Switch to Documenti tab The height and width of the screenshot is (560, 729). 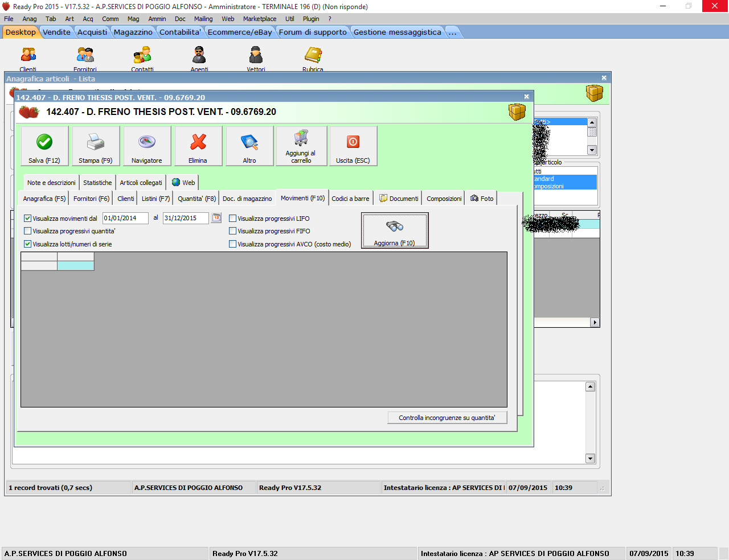pyautogui.click(x=399, y=199)
